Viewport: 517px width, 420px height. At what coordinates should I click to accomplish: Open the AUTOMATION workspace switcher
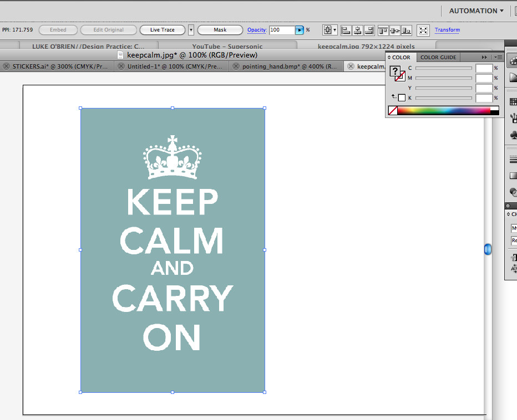(x=476, y=11)
